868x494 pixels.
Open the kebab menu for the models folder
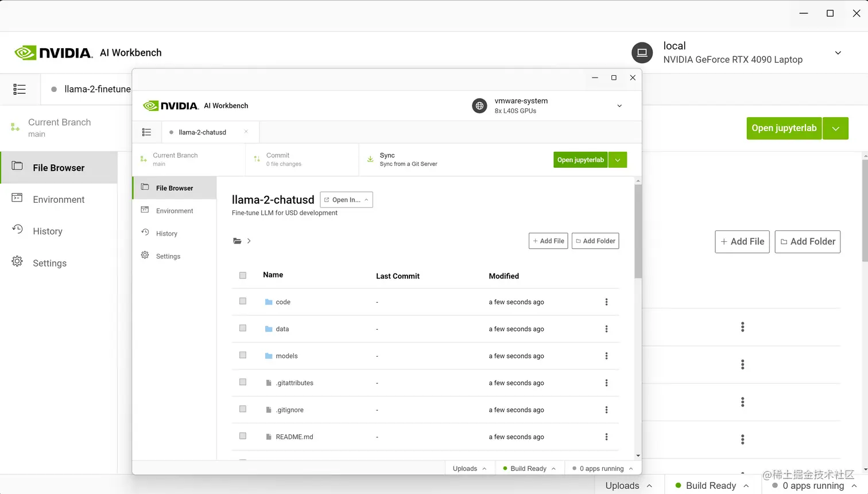[606, 356]
